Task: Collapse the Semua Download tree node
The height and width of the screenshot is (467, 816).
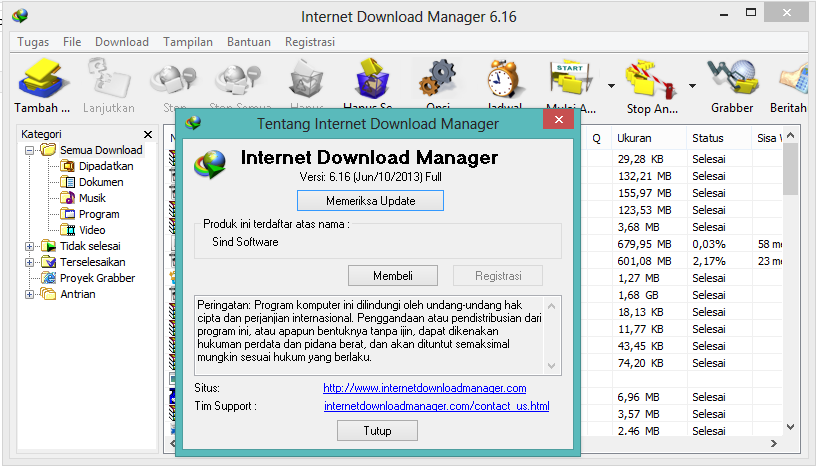Action: coord(30,150)
